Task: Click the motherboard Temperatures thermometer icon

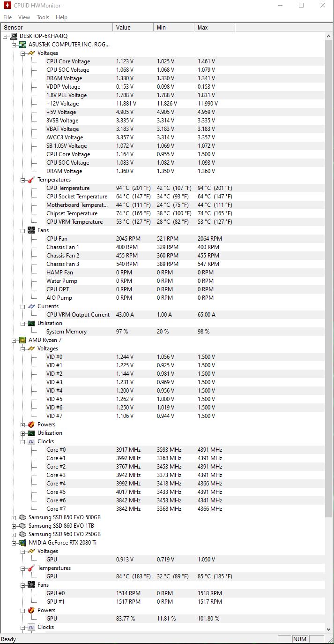Action: pos(31,180)
